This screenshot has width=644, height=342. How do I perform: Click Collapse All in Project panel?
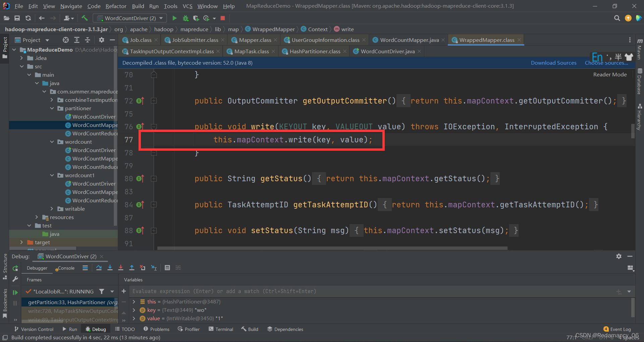pyautogui.click(x=88, y=40)
